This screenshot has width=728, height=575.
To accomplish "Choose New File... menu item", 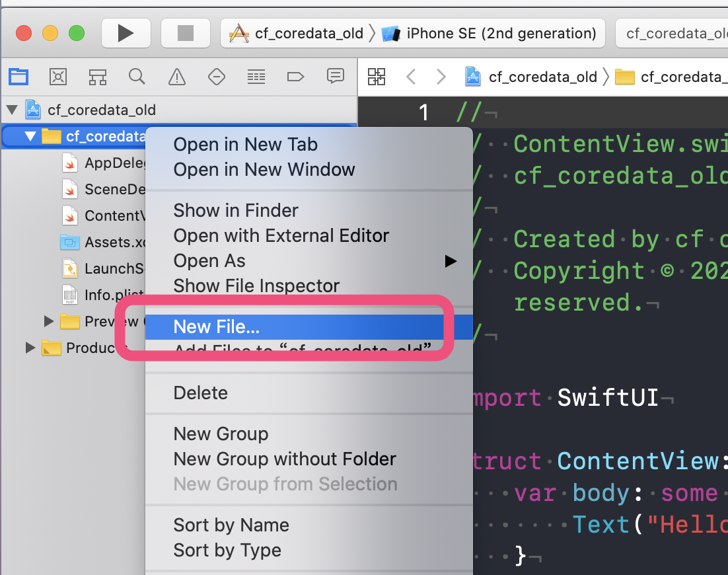I will pos(309,326).
